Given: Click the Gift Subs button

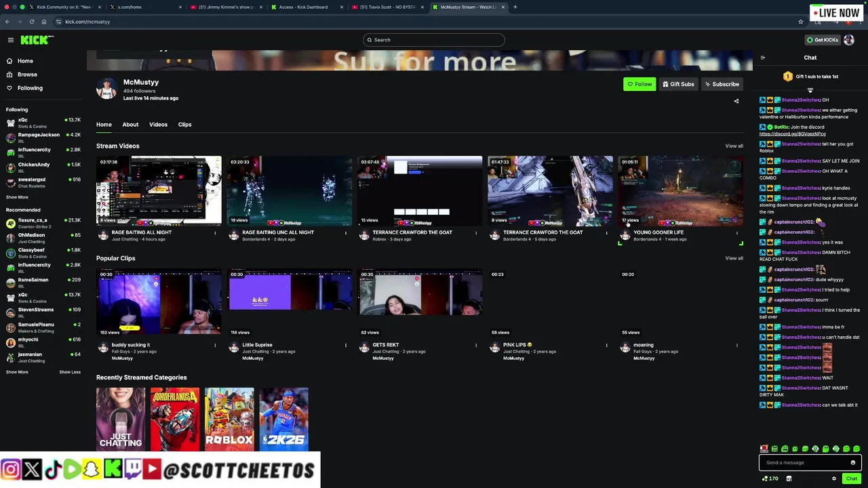Looking at the screenshot, I should [678, 84].
